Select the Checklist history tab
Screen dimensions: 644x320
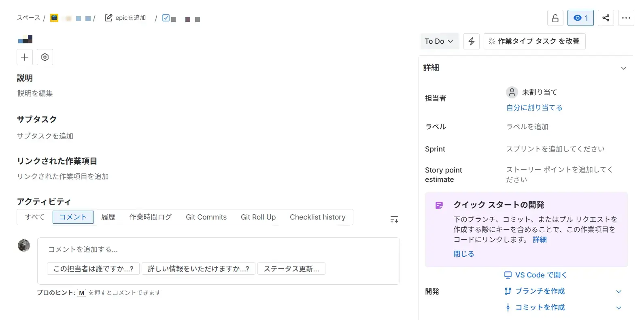pyautogui.click(x=318, y=217)
